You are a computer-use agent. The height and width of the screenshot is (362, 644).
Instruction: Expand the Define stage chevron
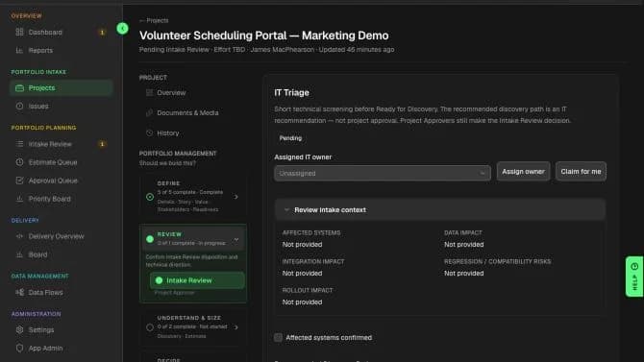[x=236, y=197]
